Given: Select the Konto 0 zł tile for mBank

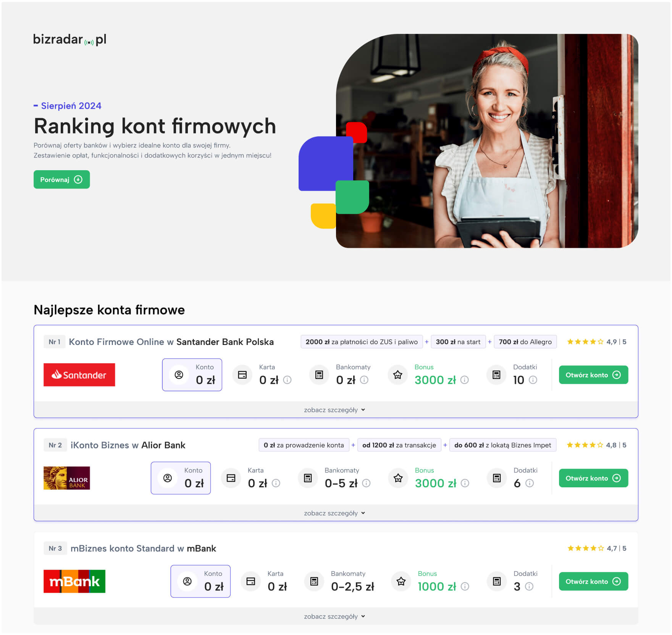Looking at the screenshot, I should (x=200, y=582).
